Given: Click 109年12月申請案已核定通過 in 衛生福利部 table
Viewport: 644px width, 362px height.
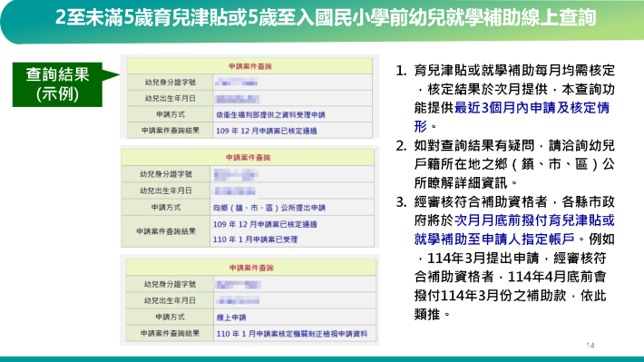Looking at the screenshot, I should click(266, 131).
